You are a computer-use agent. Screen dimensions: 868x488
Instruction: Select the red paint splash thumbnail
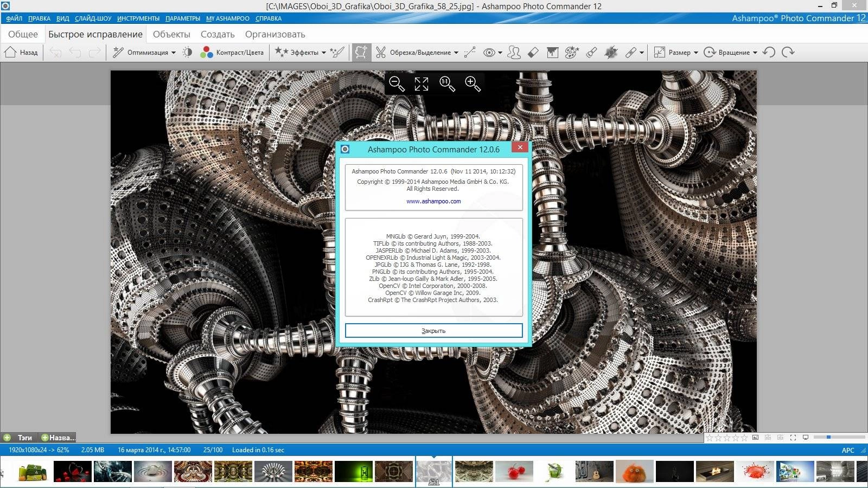(755, 472)
